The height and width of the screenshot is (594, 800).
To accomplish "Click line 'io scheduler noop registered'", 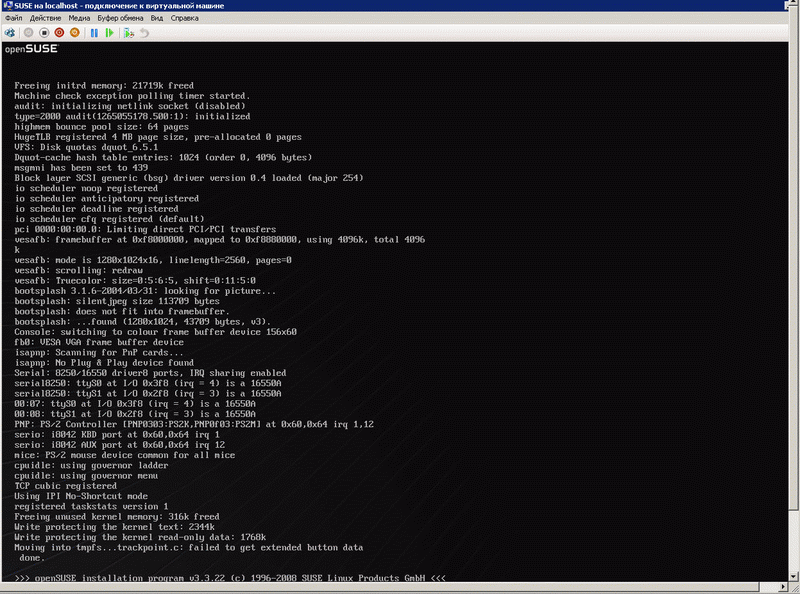I will 86,188.
